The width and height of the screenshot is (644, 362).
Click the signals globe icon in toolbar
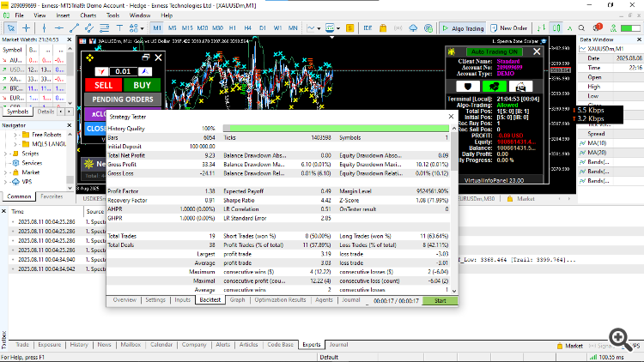click(428, 28)
